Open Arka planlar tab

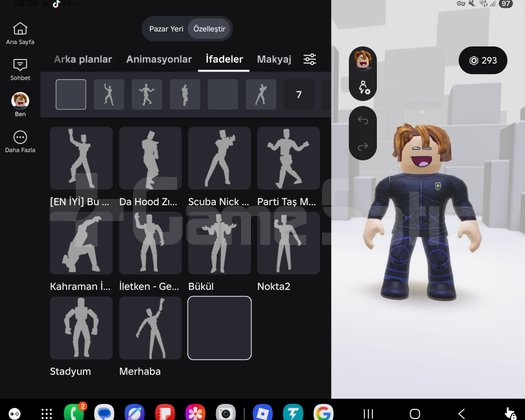click(83, 59)
